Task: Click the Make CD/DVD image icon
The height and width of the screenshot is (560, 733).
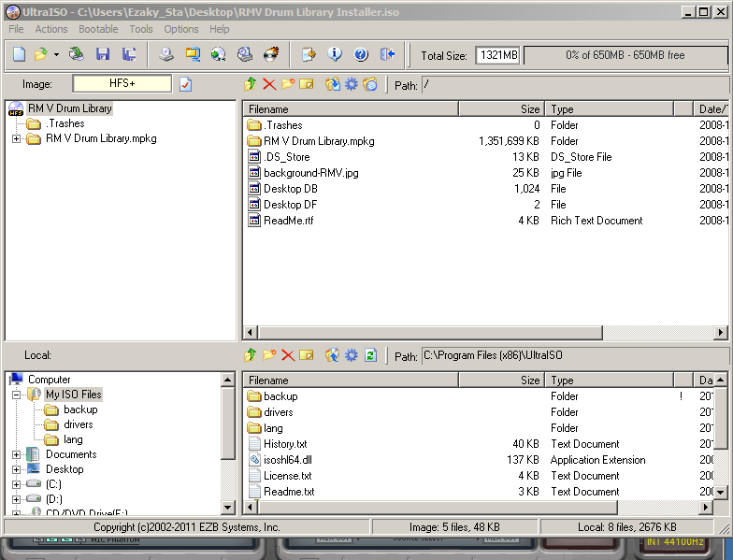Action: pyautogui.click(x=166, y=54)
